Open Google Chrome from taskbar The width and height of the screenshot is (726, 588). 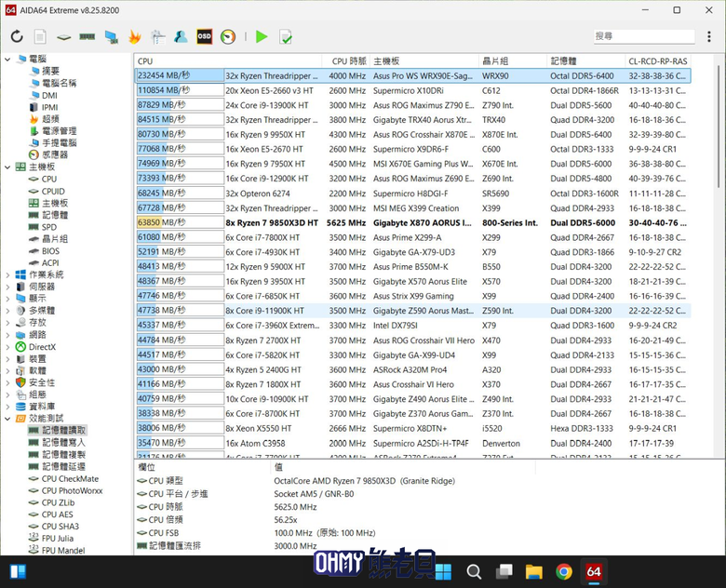563,572
